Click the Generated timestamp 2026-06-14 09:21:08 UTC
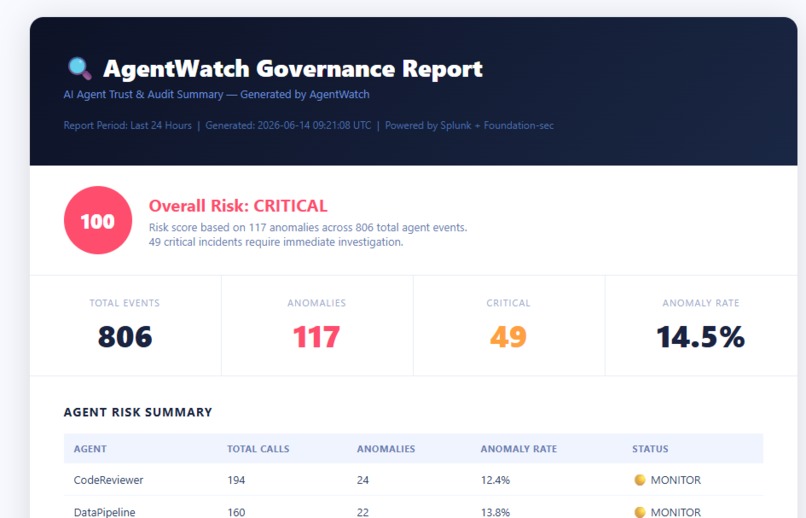 288,125
